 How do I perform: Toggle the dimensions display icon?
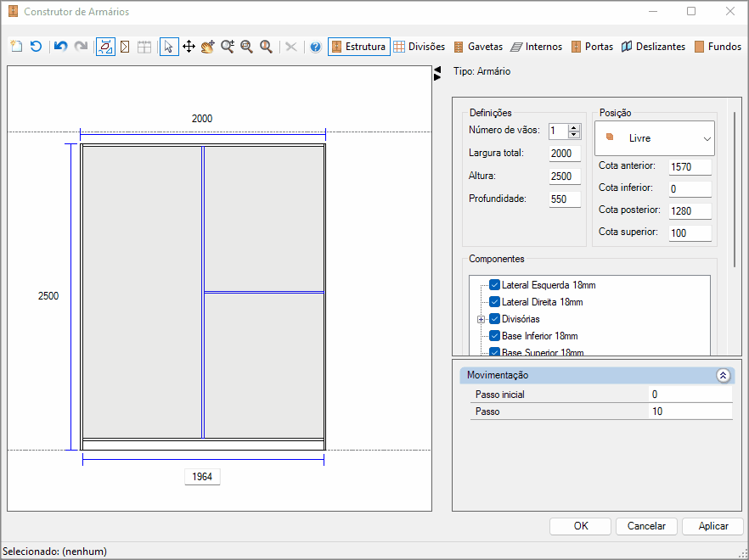105,47
